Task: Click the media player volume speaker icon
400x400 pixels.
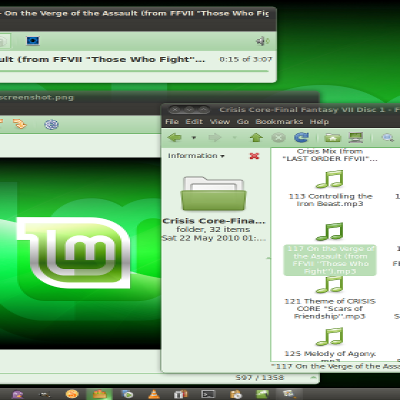Action: [263, 41]
